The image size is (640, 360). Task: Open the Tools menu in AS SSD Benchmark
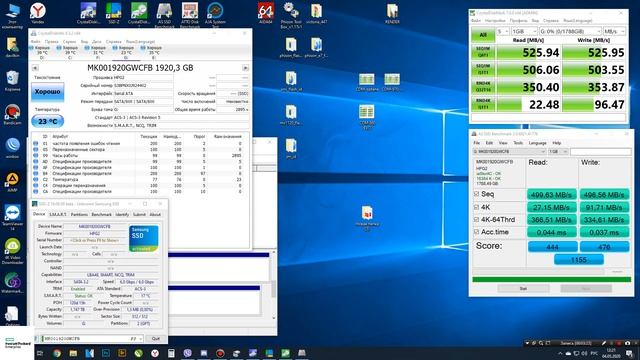(518, 143)
